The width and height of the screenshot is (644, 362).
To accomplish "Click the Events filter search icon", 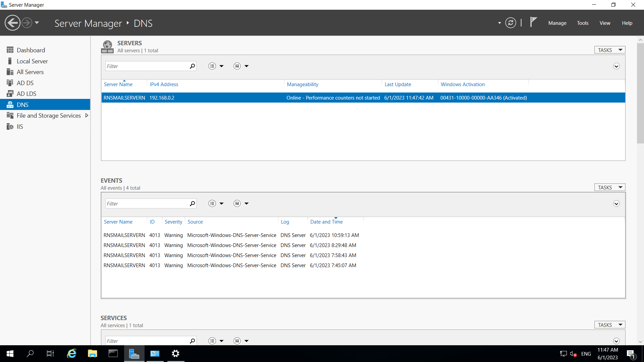I will (x=192, y=203).
